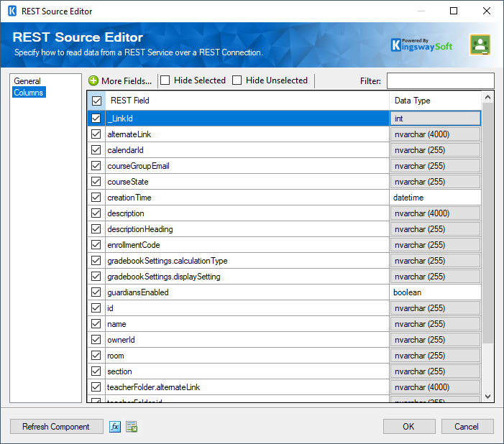Screen dimensions: 504x444
Task: Switch to the General page
Action: 27,81
